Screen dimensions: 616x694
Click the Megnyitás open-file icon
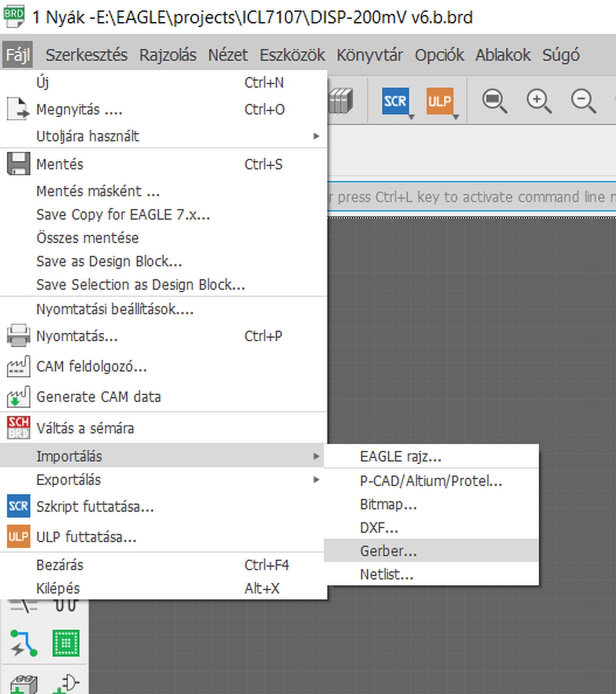pos(18,109)
